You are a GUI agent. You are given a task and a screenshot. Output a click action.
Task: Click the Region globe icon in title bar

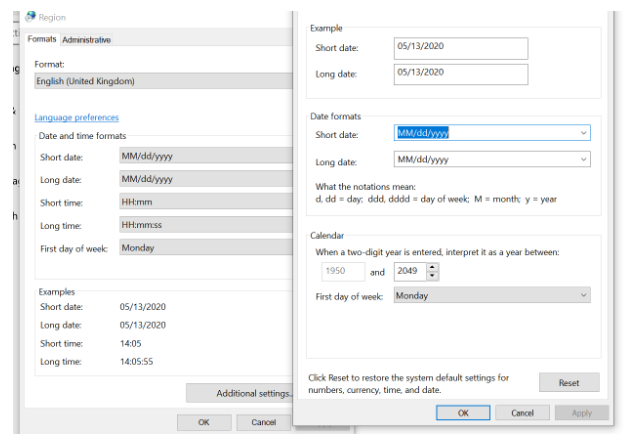tap(29, 17)
